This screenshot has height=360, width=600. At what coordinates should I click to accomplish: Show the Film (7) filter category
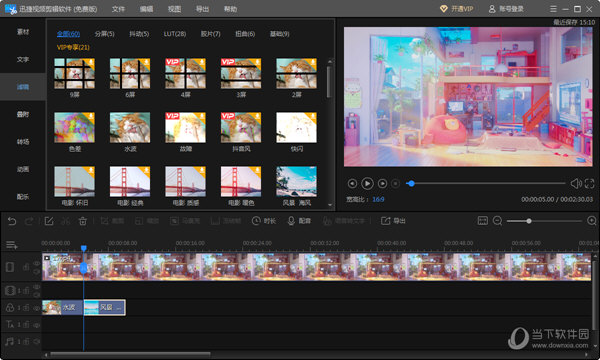coord(210,34)
